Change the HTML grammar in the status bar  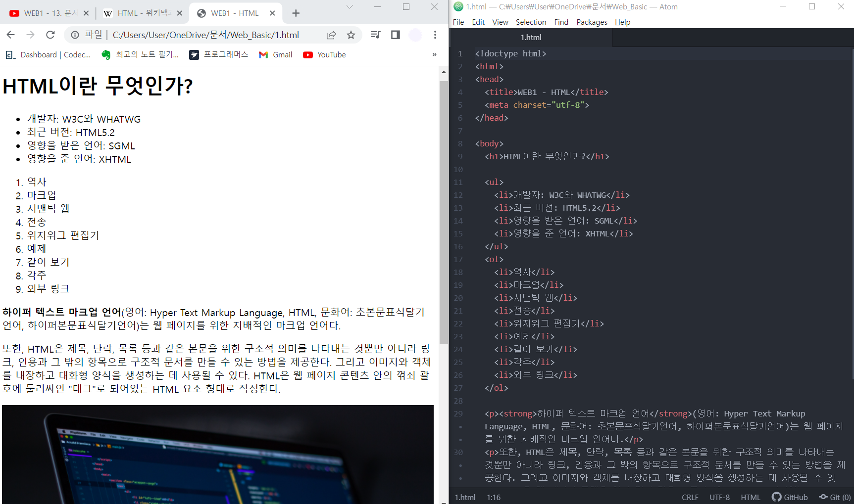coord(751,497)
